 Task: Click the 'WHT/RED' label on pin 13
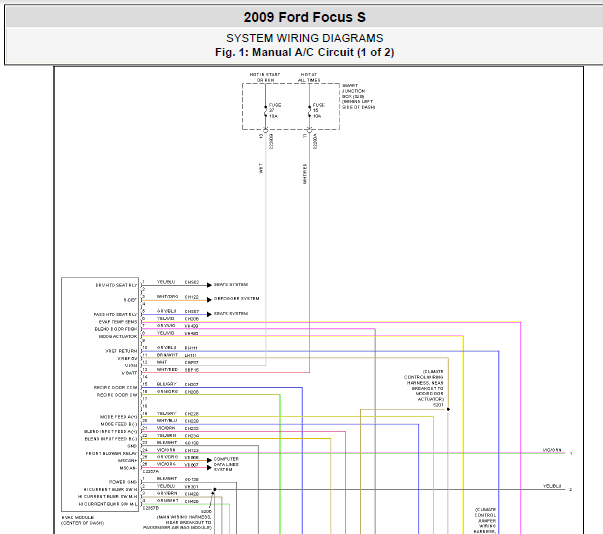pos(167,369)
